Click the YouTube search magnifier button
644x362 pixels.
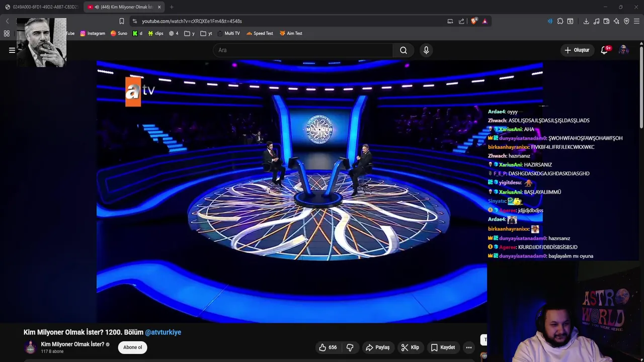[x=404, y=50]
